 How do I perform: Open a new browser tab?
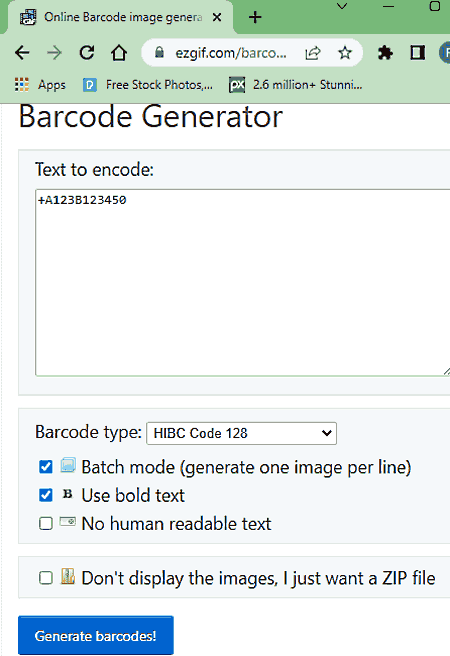255,18
